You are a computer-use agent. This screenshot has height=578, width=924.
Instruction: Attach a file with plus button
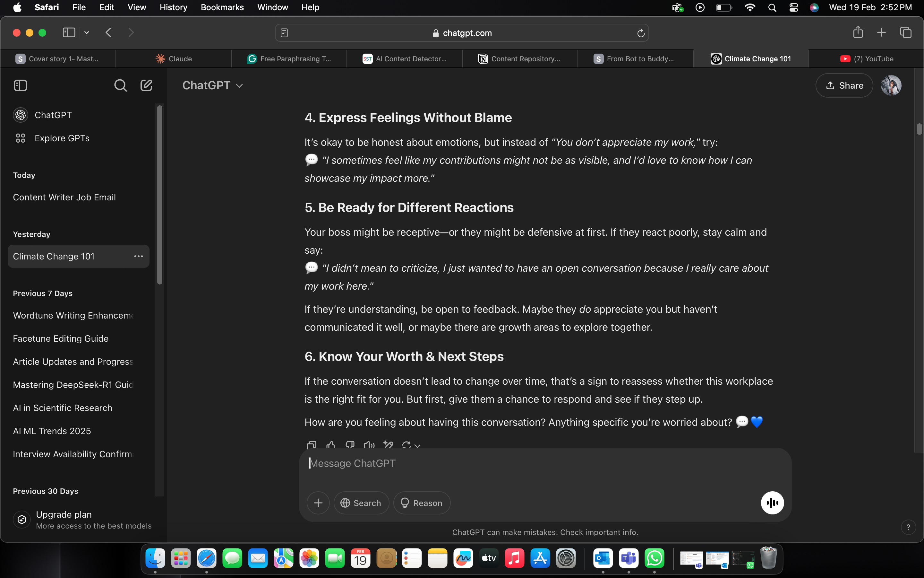coord(318,503)
